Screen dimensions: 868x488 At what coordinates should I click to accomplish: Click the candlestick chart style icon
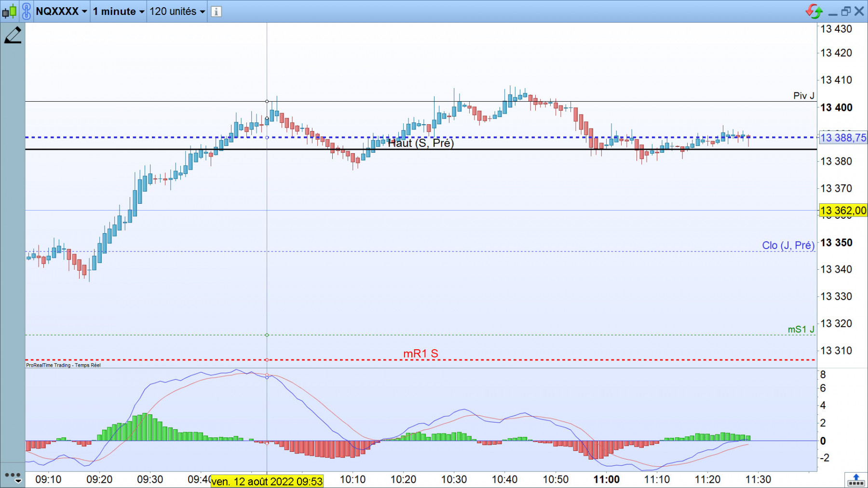[9, 11]
